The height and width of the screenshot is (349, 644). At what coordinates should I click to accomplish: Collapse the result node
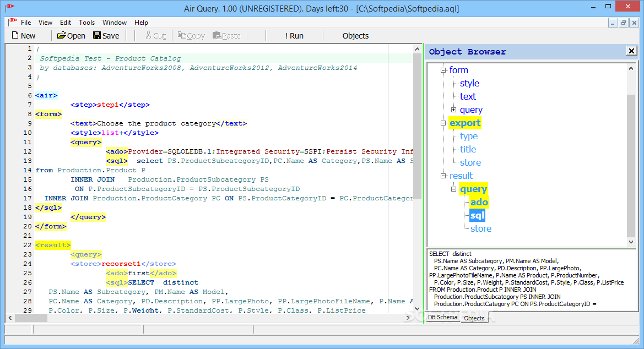443,176
